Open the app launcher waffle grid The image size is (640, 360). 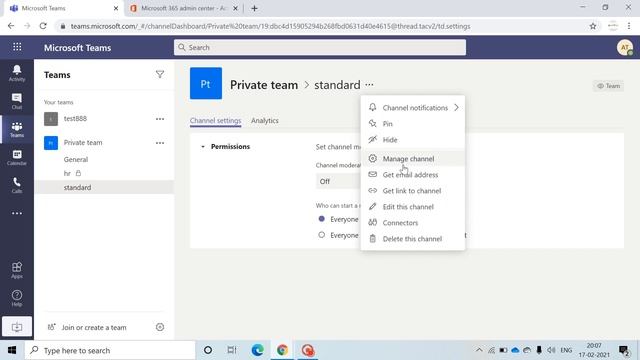tap(17, 47)
